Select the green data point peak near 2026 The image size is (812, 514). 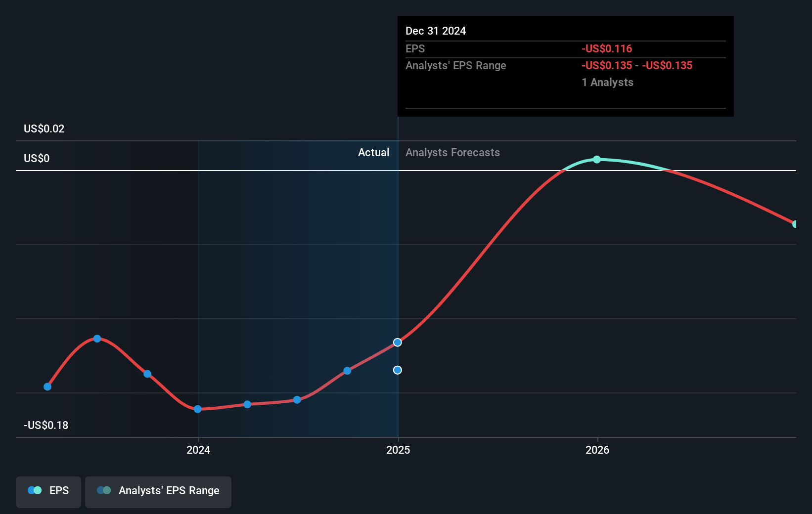pyautogui.click(x=597, y=159)
